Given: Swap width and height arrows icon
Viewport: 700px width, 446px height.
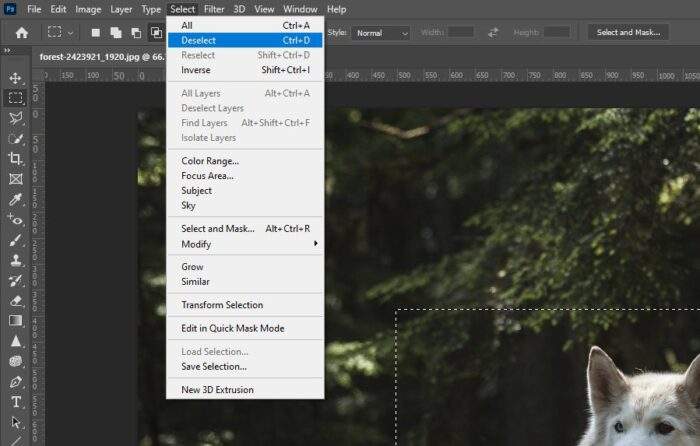Looking at the screenshot, I should (x=493, y=33).
